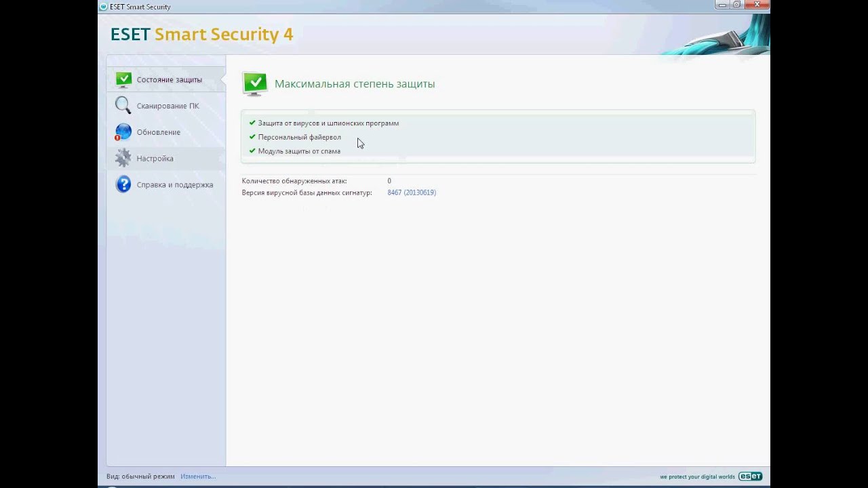Click the antivirus protection green checkmark

252,123
